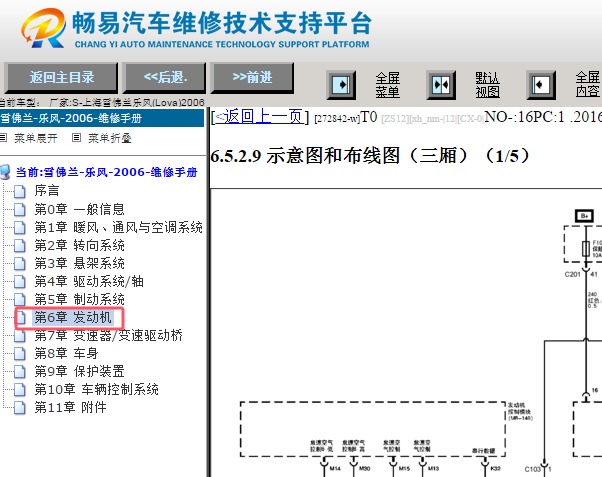Click the C201 connector label
This screenshot has height=477, width=602.
[572, 274]
